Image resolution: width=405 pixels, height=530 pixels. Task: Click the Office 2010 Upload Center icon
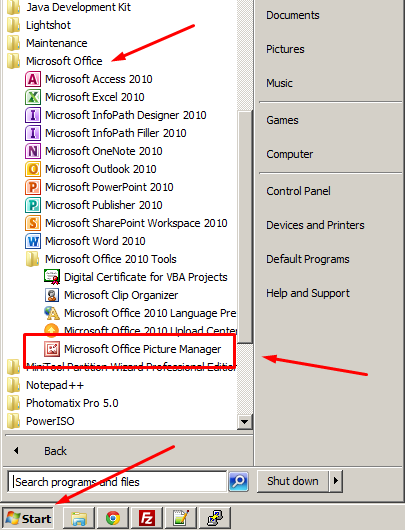click(51, 330)
